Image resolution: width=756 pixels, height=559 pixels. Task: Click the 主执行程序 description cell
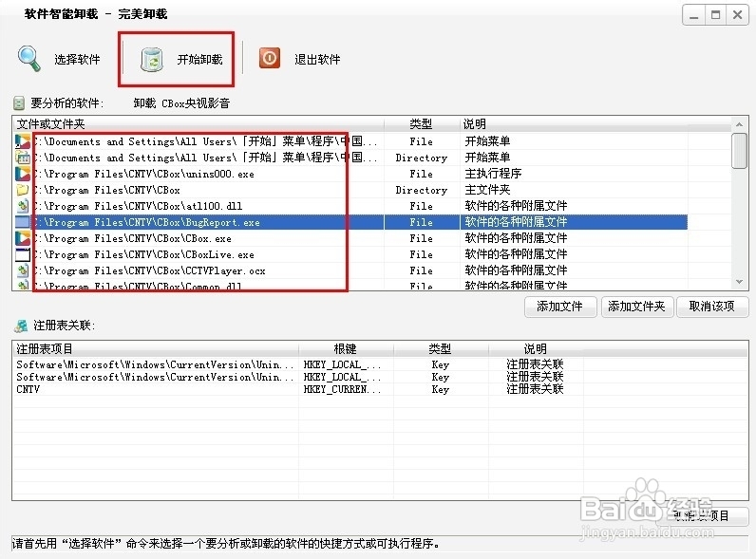[493, 174]
